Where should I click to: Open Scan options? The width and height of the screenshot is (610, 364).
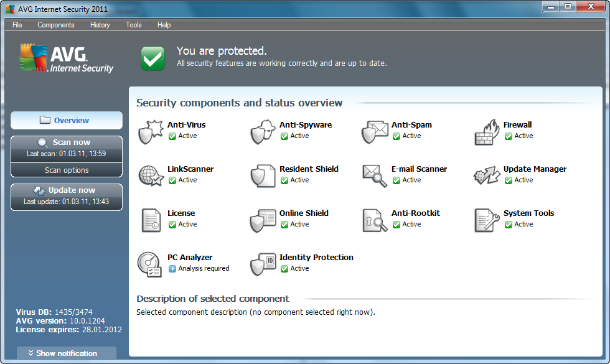coord(67,170)
